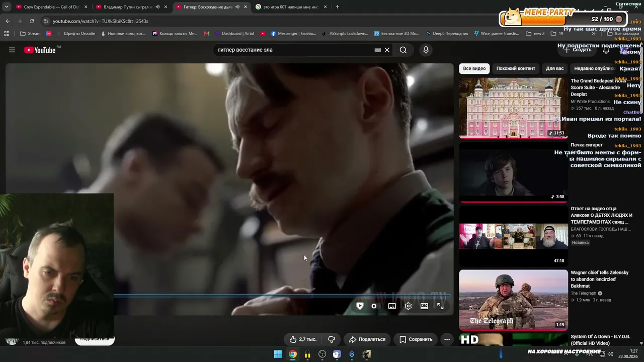Click the 1,84 тыс. подписчиков count
Viewport: 644px width, 362px height.
click(x=44, y=342)
